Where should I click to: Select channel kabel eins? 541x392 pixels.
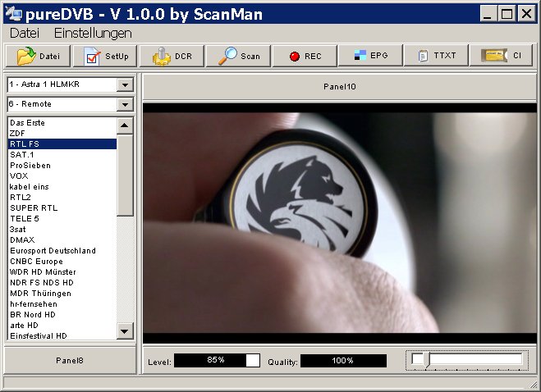tap(62, 187)
